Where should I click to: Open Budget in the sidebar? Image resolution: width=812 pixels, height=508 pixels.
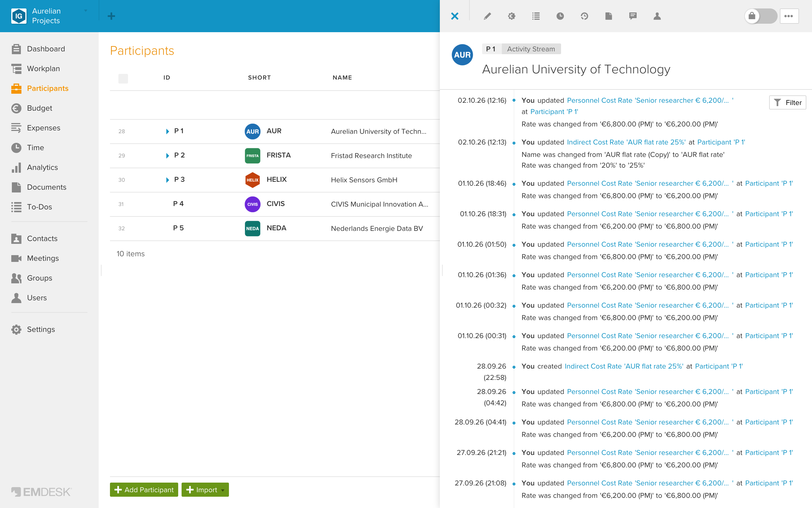click(39, 108)
